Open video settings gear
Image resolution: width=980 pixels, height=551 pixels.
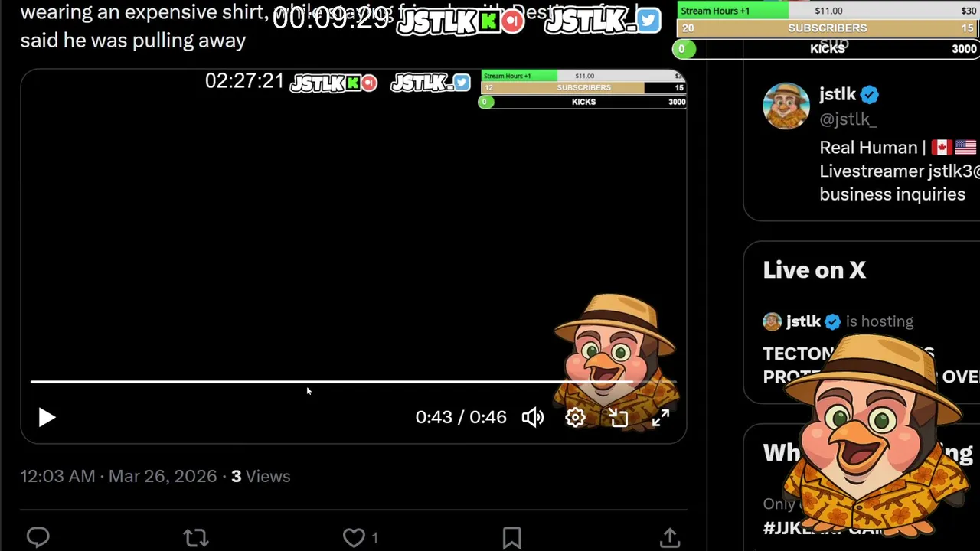point(575,417)
